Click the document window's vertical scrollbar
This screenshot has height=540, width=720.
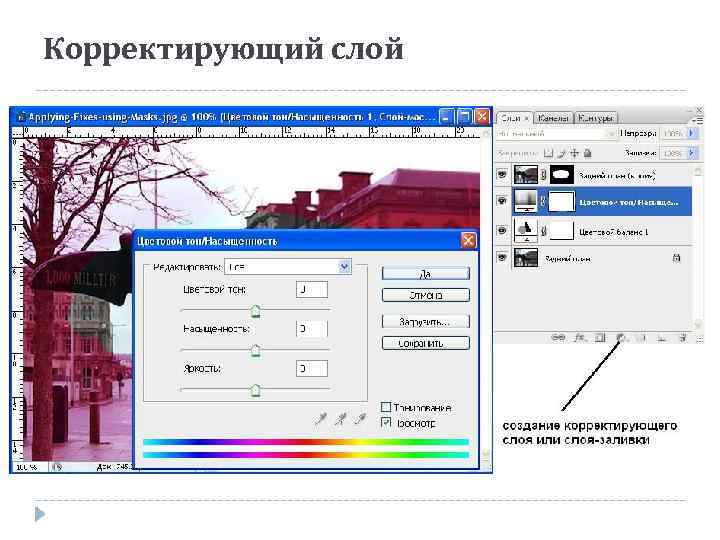point(486,294)
